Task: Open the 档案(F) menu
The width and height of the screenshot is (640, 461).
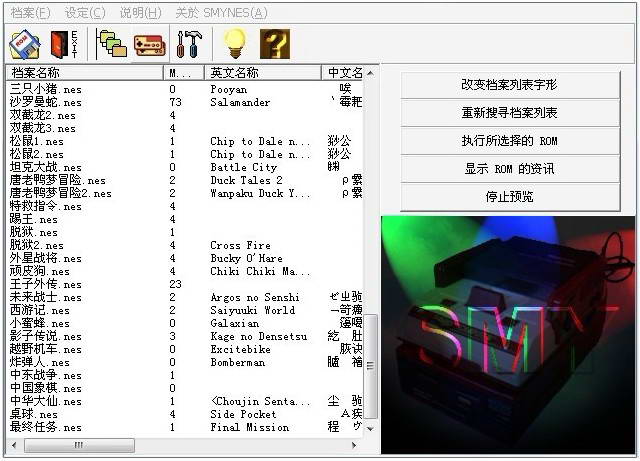Action: [31, 13]
